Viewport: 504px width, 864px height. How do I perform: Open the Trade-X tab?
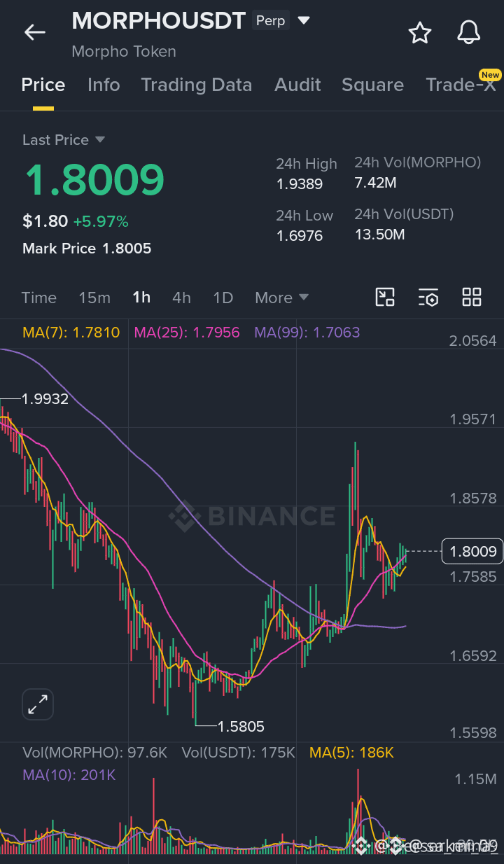click(461, 85)
